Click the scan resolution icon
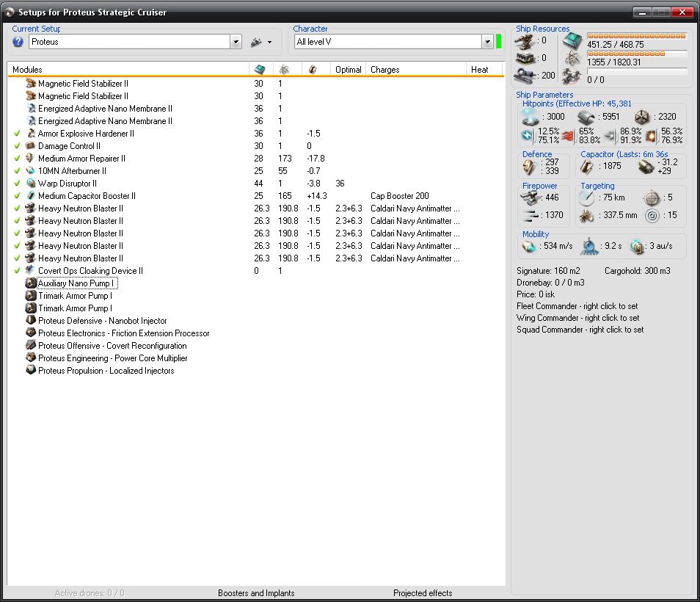The height and width of the screenshot is (602, 700). point(586,216)
